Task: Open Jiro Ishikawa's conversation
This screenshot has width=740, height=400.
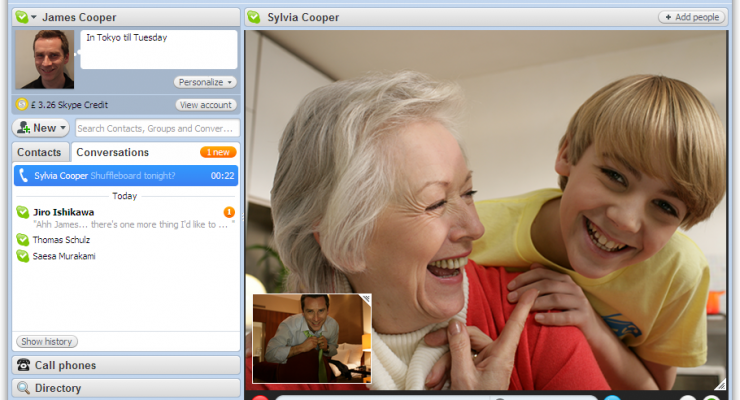Action: coord(66,212)
